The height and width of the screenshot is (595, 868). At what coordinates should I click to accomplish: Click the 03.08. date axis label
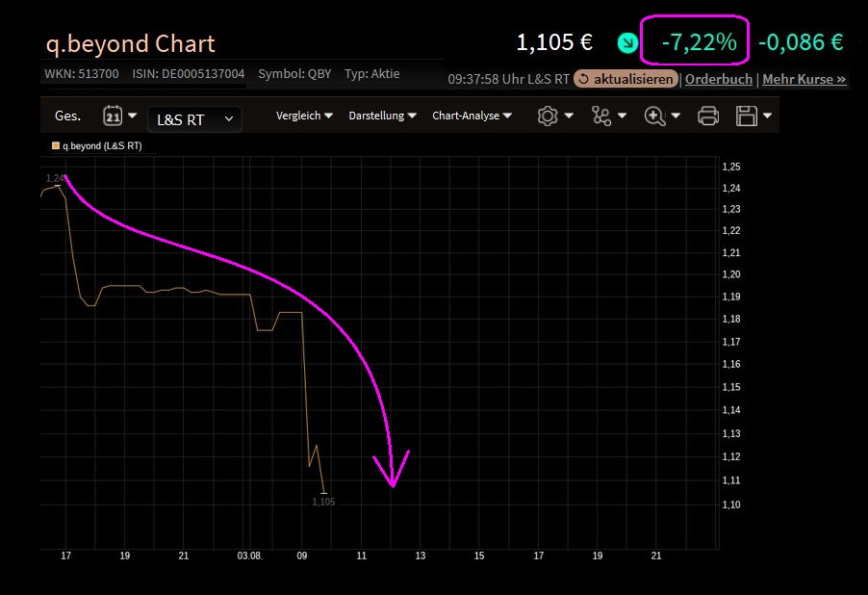[x=249, y=556]
